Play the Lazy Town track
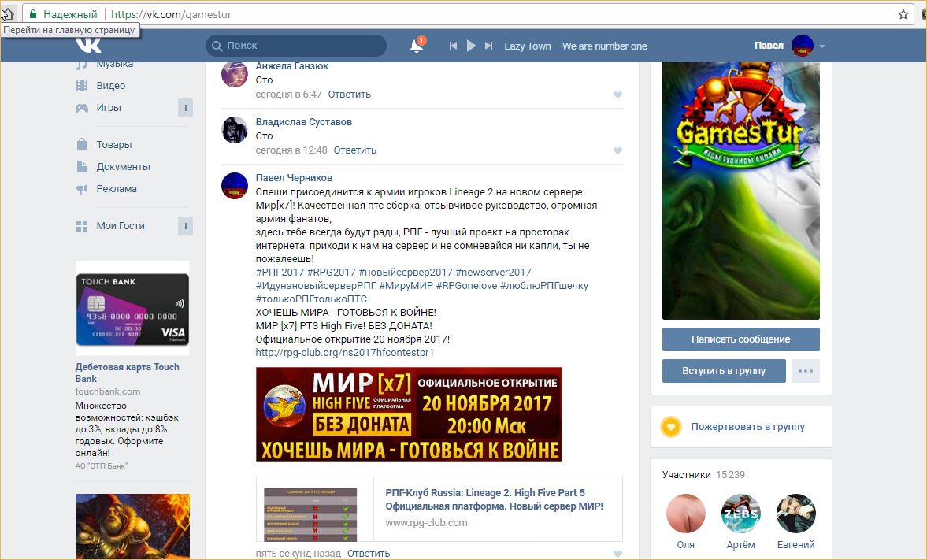Viewport: 927px width, 560px height. (x=471, y=46)
